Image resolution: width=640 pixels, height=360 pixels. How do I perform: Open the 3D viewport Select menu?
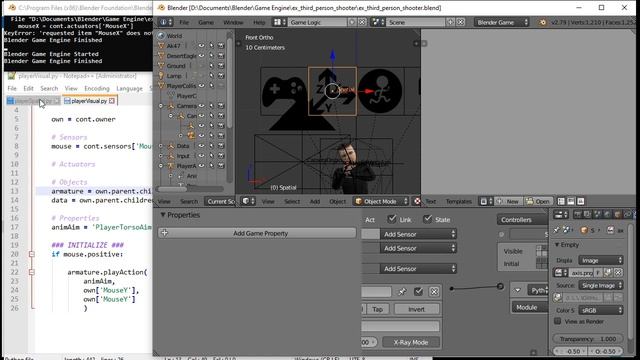pos(292,201)
